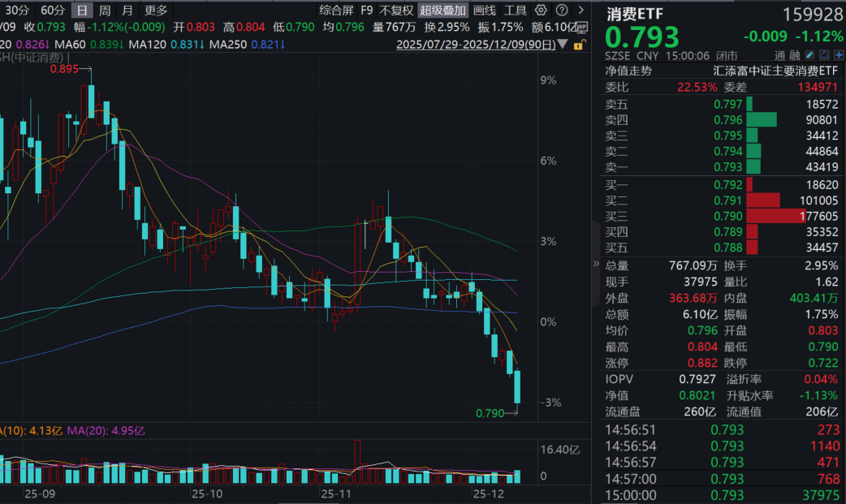The image size is (846, 504).
Task: Click the tallest volume bar in November
Action: pyautogui.click(x=357, y=461)
